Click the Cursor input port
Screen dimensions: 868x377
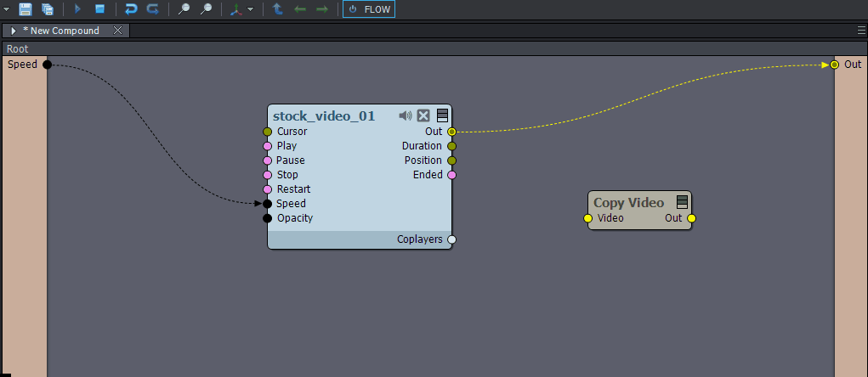click(268, 132)
